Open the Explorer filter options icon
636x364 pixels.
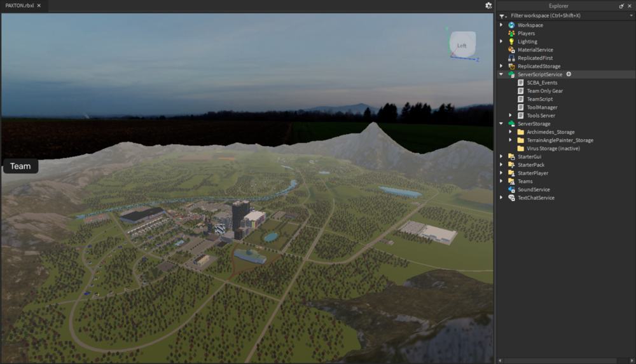pos(502,16)
